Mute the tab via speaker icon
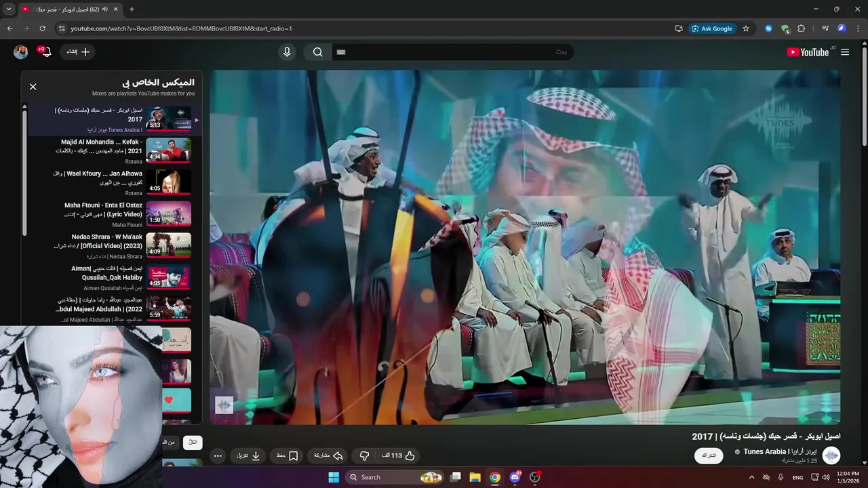Viewport: 868px width, 488px height. point(105,9)
